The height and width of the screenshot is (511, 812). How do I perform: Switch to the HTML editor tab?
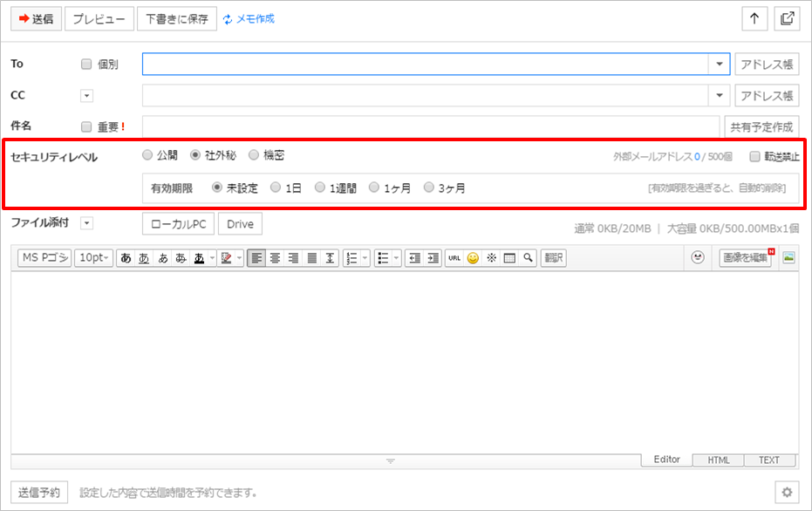[718, 460]
